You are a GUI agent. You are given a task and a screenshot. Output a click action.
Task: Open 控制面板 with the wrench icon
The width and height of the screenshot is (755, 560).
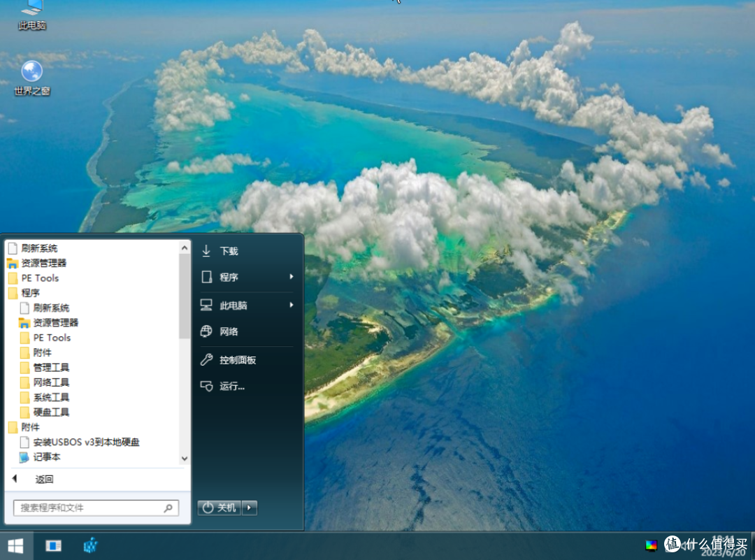point(237,360)
